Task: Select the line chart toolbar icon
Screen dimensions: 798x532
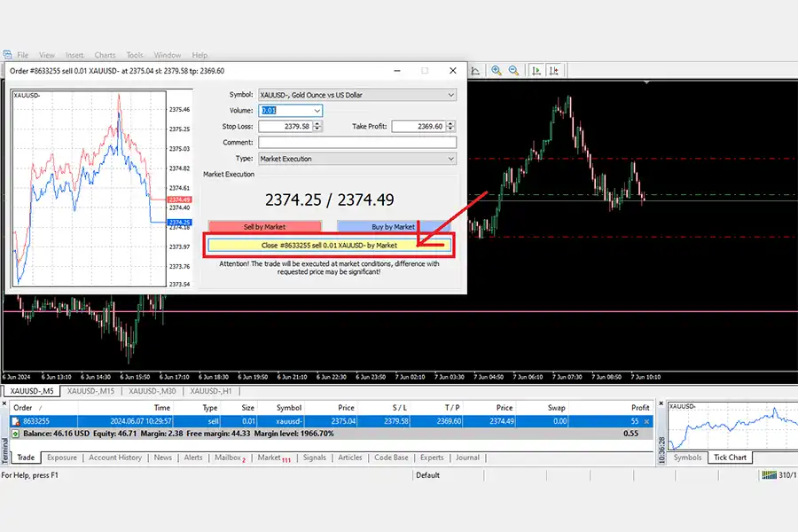Action: 475,71
